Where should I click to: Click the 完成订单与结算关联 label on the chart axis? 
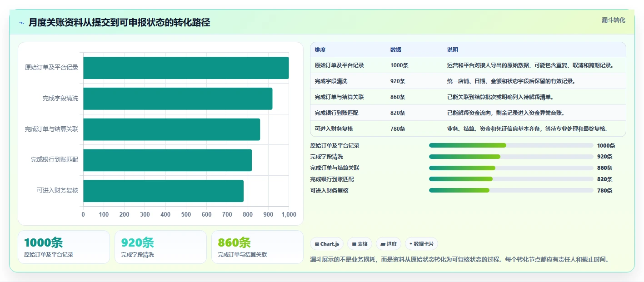point(51,129)
